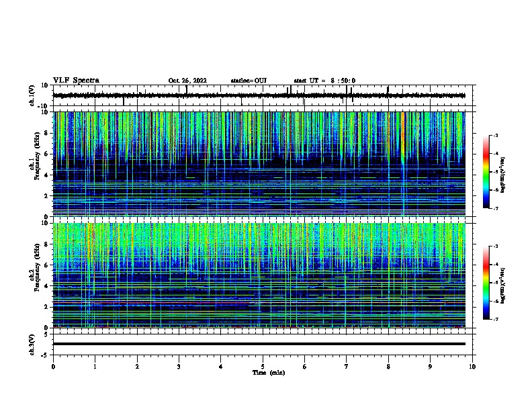Viewport: 532px width, 411px height.
Task: Click the "ch.3(V)" axis label
Action: (x=32, y=345)
